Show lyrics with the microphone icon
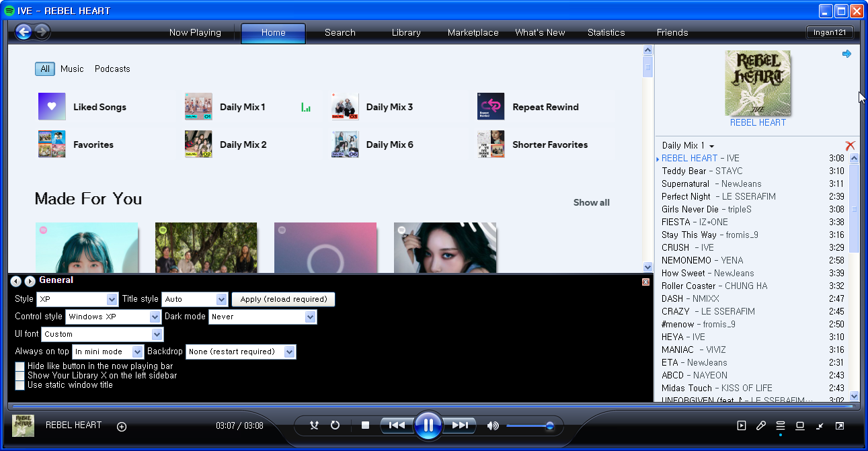The image size is (868, 451). (x=761, y=425)
